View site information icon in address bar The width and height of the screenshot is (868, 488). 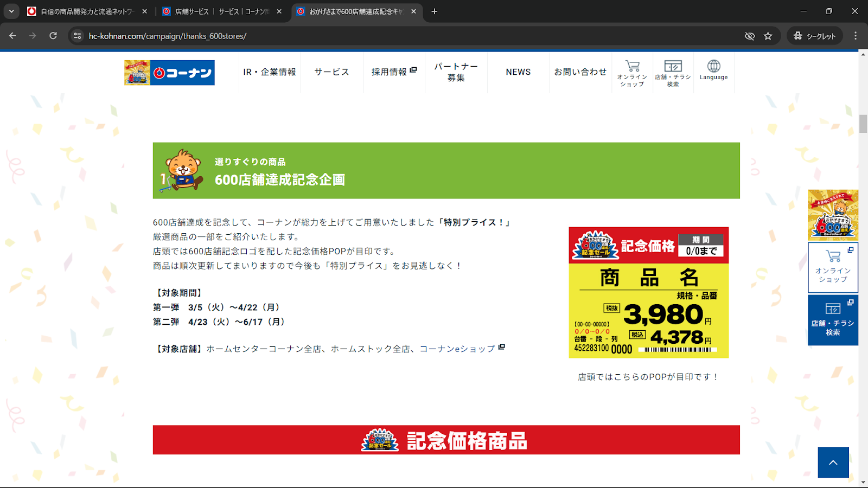pos(78,36)
